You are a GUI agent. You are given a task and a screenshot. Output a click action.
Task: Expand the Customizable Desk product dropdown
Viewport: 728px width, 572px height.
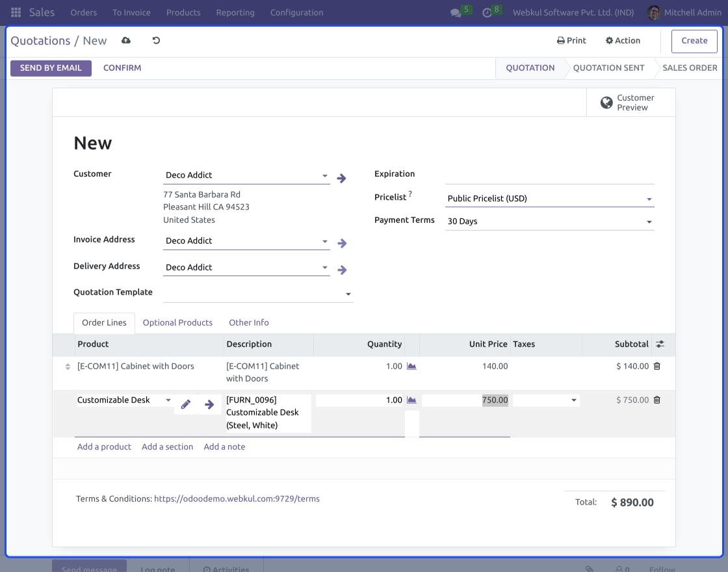click(x=168, y=400)
